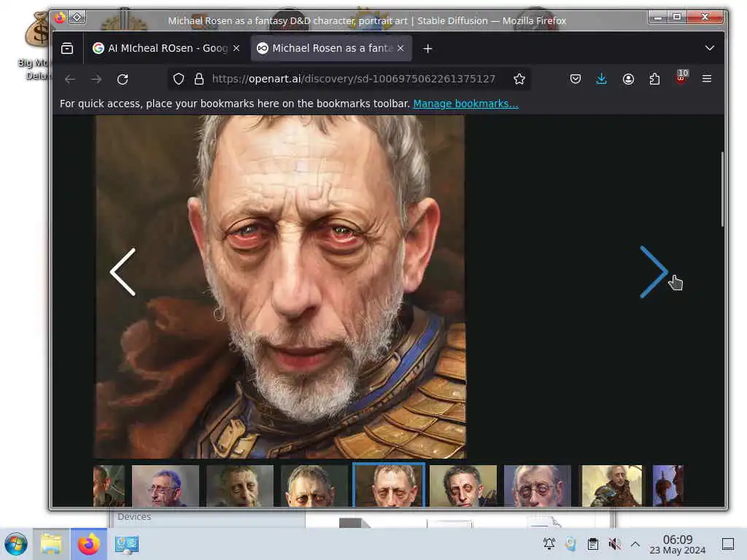Open the Firefox downloads panel
This screenshot has height=560, width=747.
[x=601, y=79]
